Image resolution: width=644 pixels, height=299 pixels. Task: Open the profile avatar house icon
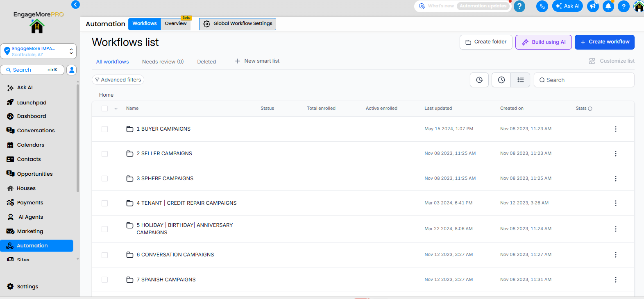(x=639, y=6)
